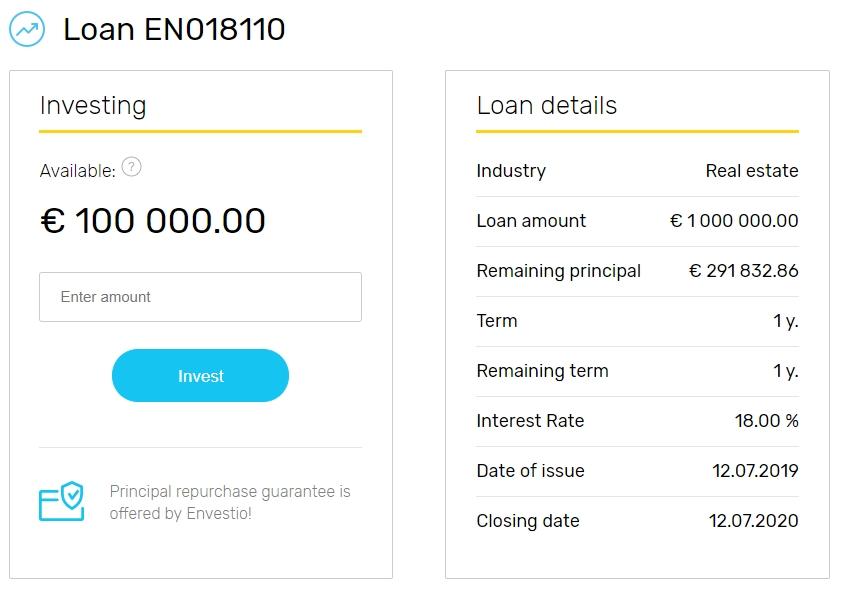Select the Investing panel heading
The image size is (844, 590).
(x=93, y=106)
